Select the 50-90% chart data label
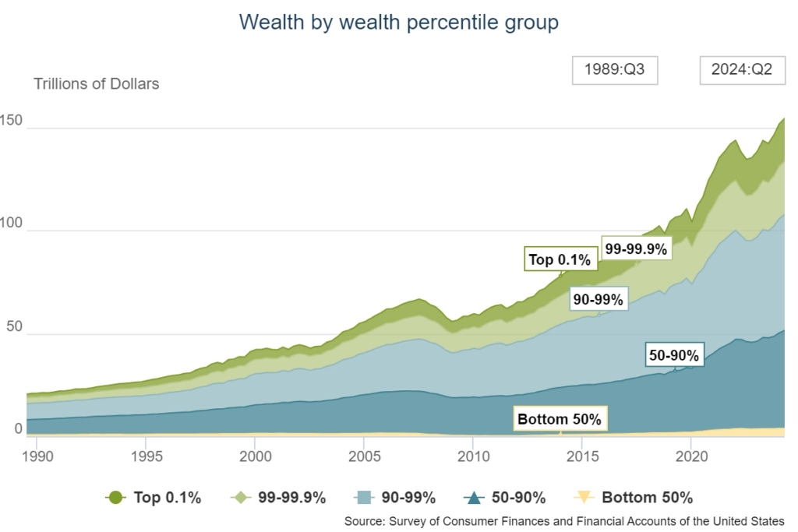798x532 pixels. [x=674, y=355]
